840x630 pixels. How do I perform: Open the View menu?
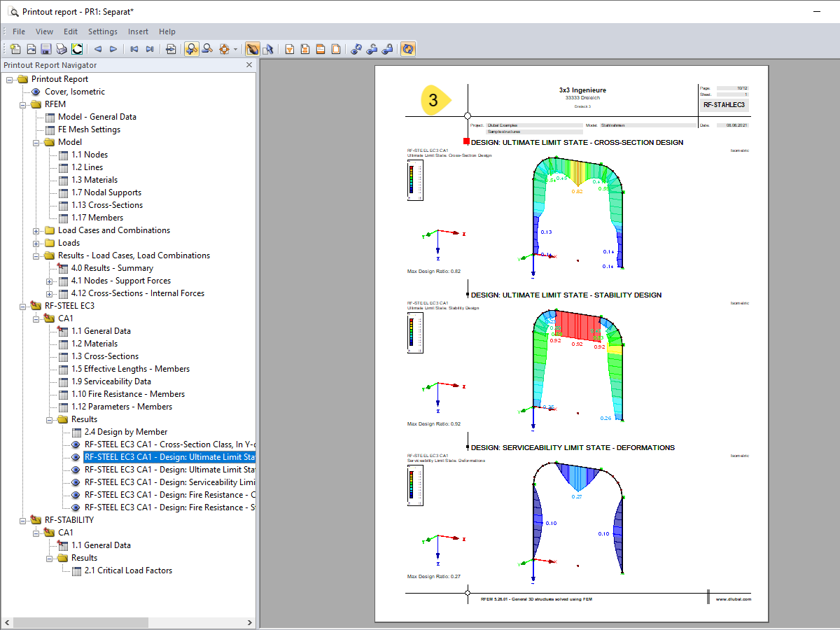(x=44, y=31)
